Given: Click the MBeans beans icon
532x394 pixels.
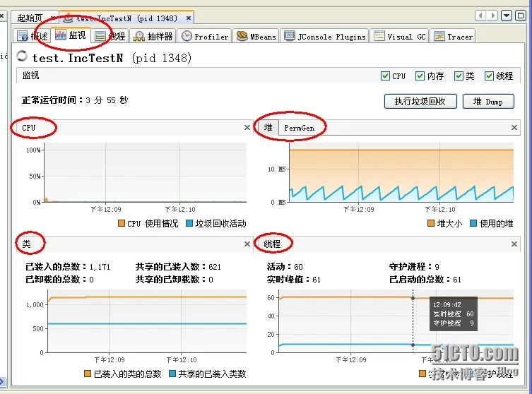Looking at the screenshot, I should [x=242, y=36].
